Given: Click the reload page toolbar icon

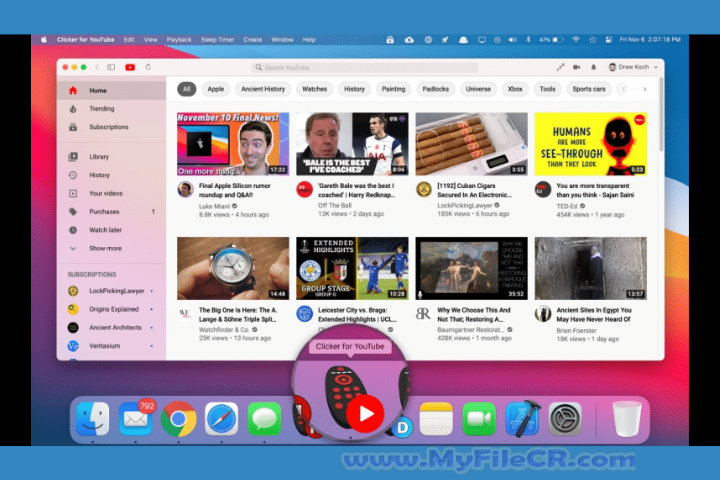Looking at the screenshot, I should pyautogui.click(x=148, y=67).
